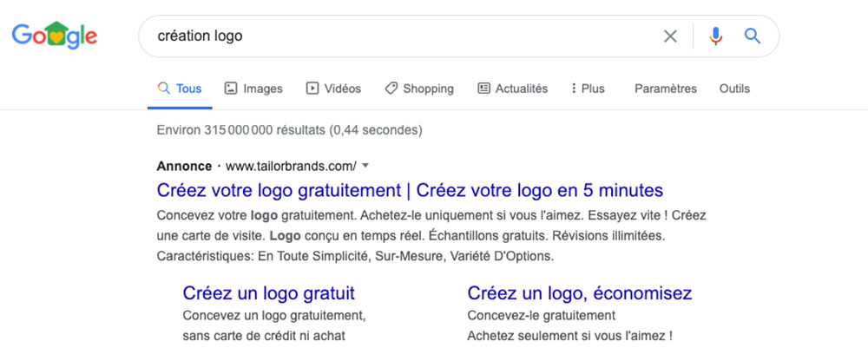Click the Google logo
Screen dimensions: 868x348
click(54, 36)
